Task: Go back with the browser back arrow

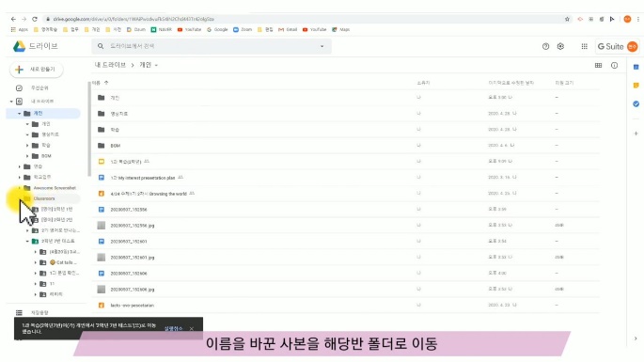Action: 13,19
